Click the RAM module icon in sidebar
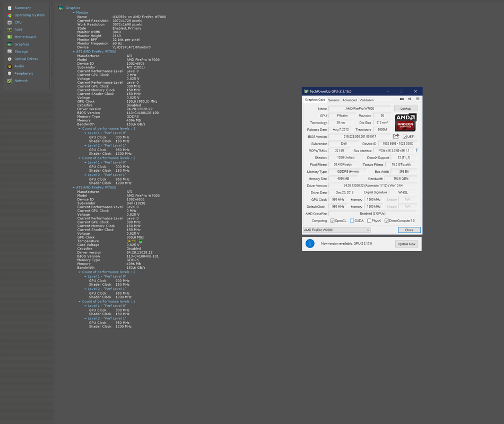 click(x=10, y=30)
